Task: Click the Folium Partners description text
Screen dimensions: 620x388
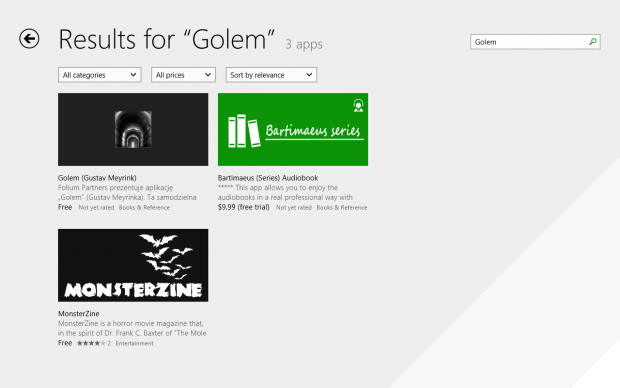Action: tap(127, 192)
